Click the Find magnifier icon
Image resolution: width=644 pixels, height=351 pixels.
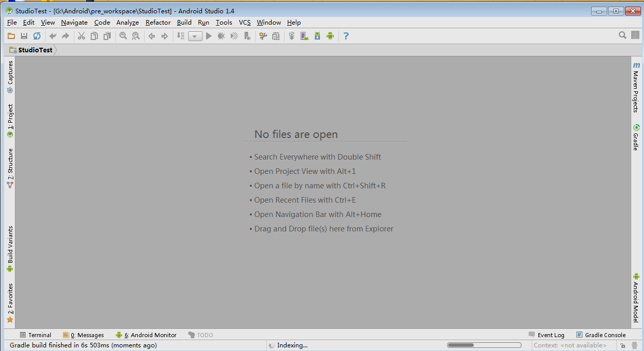click(123, 36)
